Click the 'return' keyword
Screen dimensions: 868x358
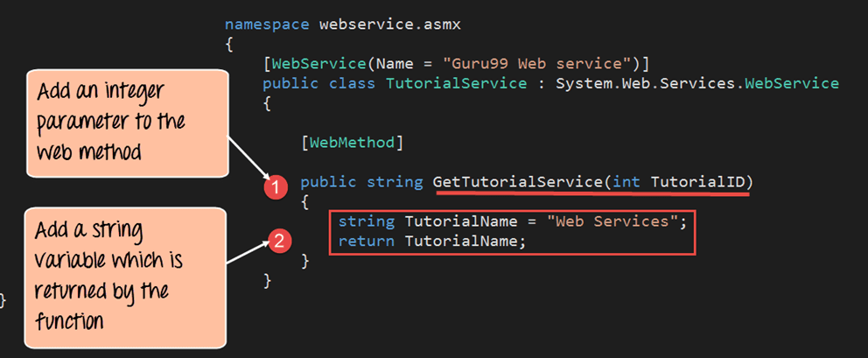click(x=366, y=241)
